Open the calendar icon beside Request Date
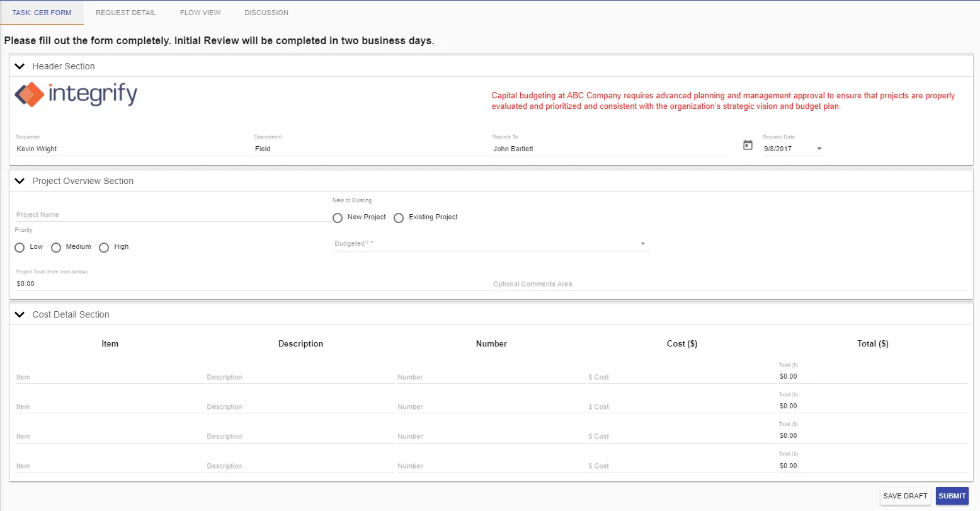 click(748, 144)
